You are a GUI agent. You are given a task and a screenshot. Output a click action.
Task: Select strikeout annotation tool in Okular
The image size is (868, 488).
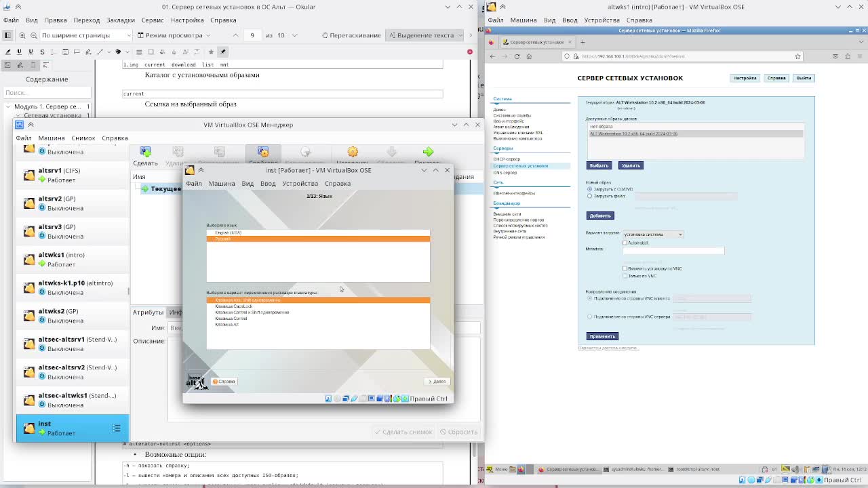[43, 52]
